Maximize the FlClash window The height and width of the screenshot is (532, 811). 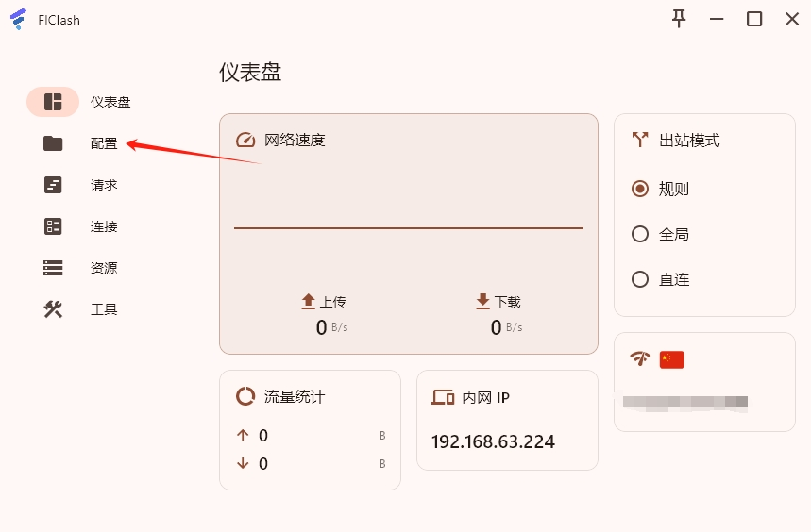point(754,19)
